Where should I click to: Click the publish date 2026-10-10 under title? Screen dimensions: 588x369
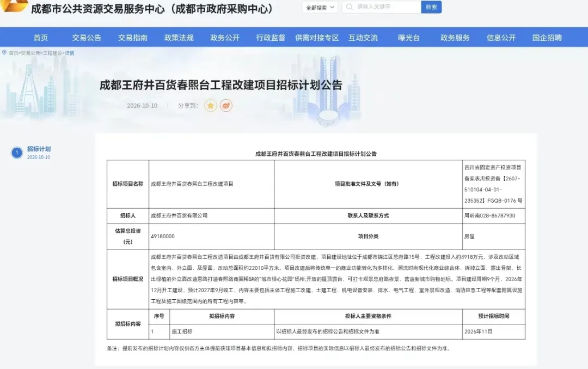point(142,106)
